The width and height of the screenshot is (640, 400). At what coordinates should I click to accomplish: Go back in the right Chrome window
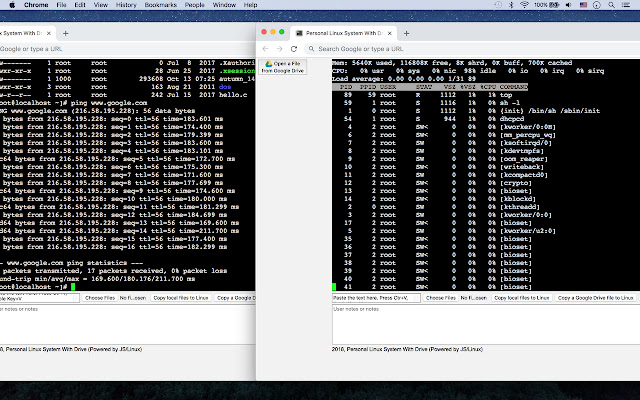tap(265, 49)
